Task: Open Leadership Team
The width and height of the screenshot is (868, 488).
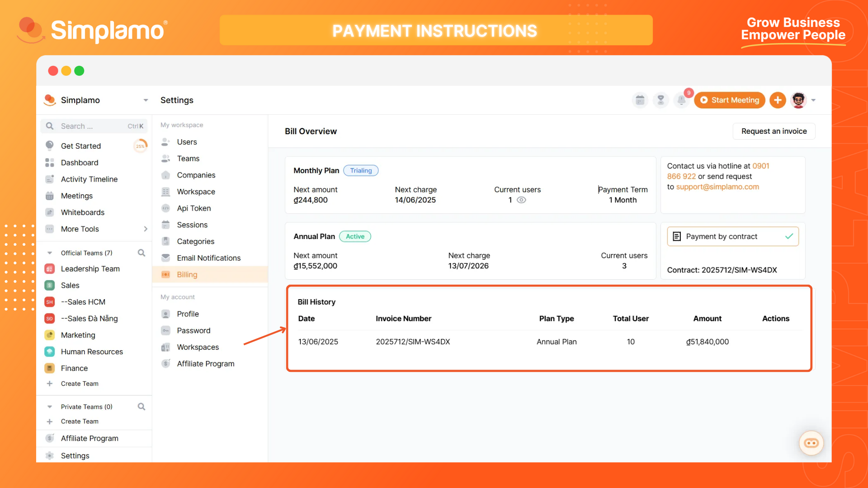Action: click(x=90, y=269)
